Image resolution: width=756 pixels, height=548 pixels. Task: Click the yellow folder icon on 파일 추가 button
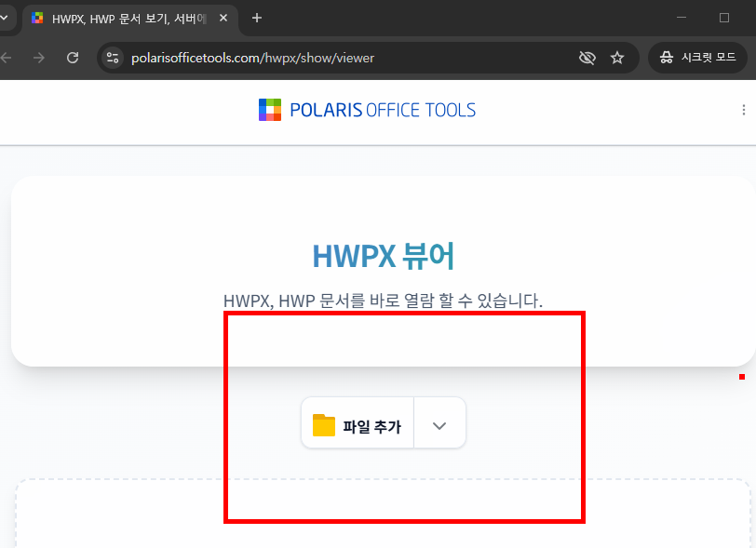(325, 422)
